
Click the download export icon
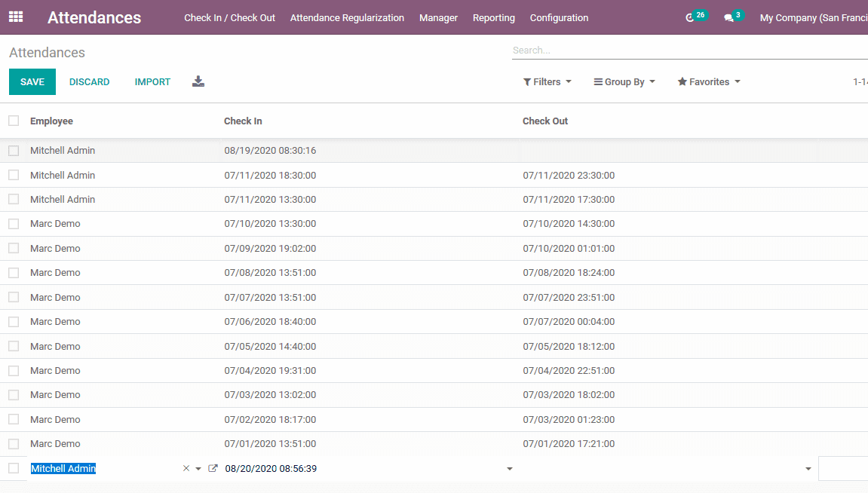[x=198, y=82]
